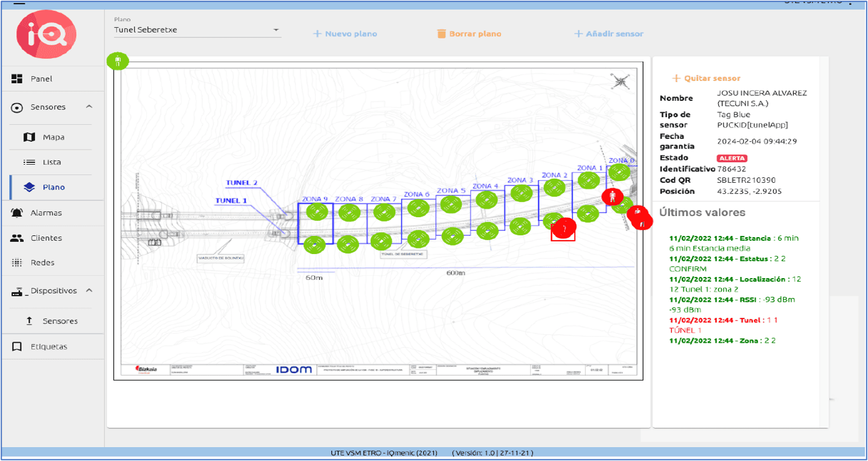
Task: Collapse the Dispositivos menu section
Action: 89,290
